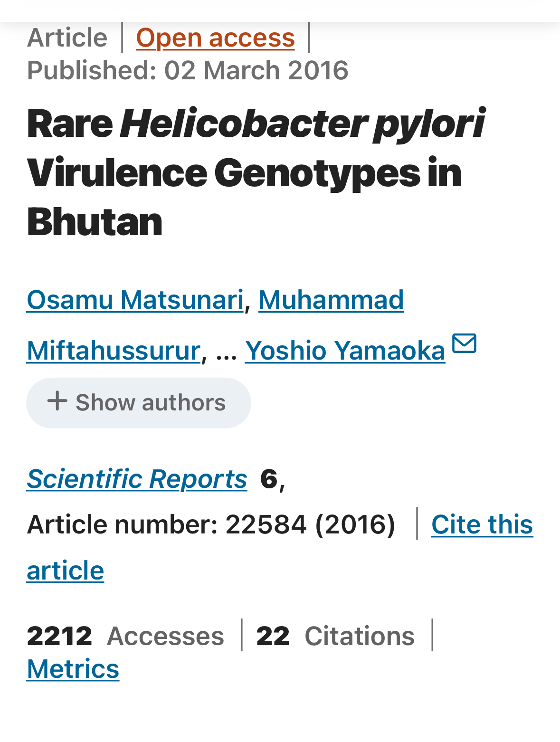Click the Article number 22584 text

[x=211, y=525]
